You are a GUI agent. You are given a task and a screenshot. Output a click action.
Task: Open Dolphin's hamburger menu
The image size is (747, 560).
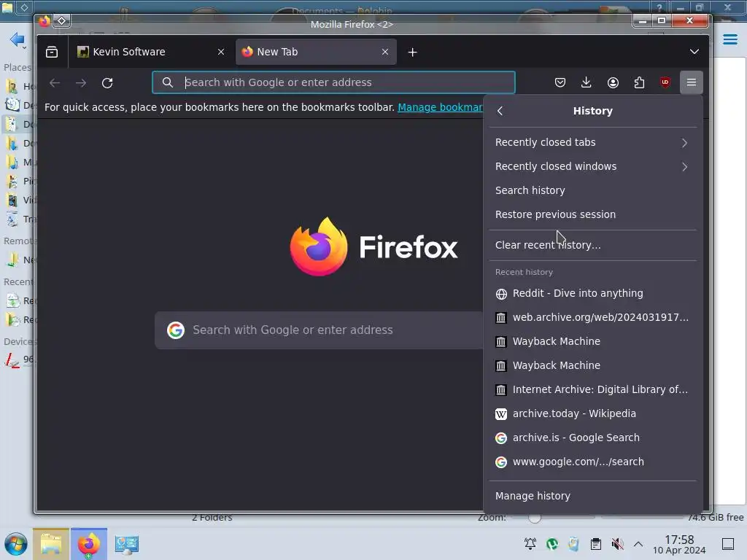[729, 39]
